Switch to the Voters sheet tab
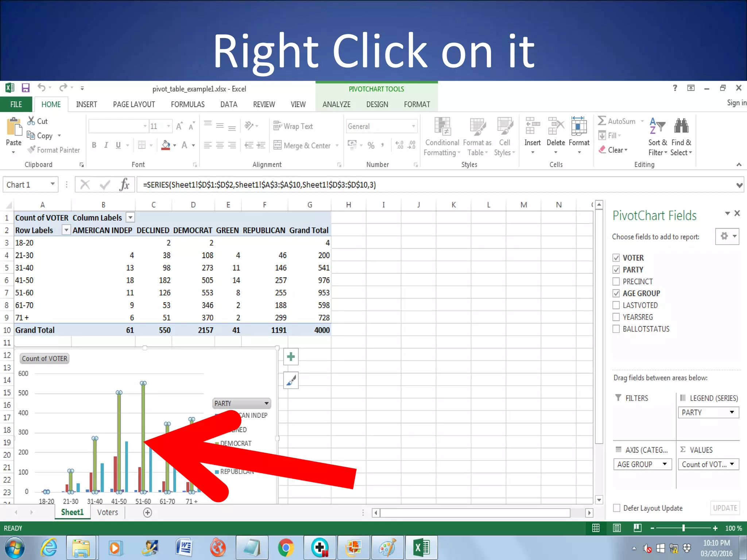Image resolution: width=747 pixels, height=560 pixels. pos(108,512)
